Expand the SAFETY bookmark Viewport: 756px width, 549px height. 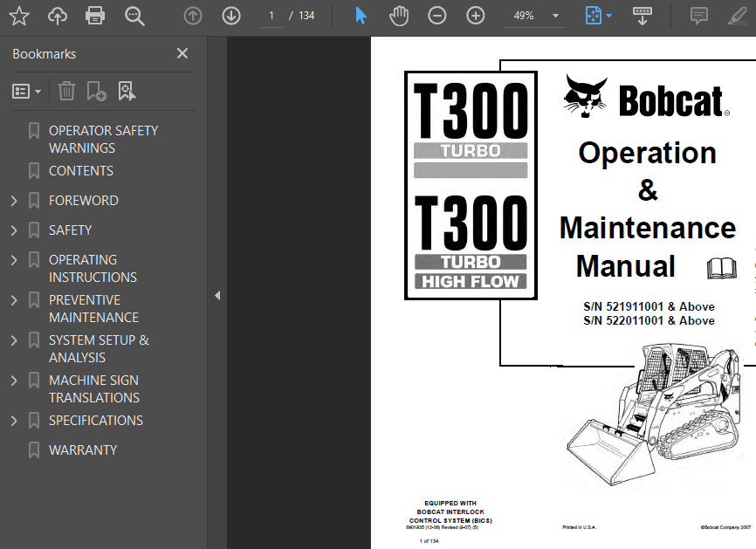14,230
